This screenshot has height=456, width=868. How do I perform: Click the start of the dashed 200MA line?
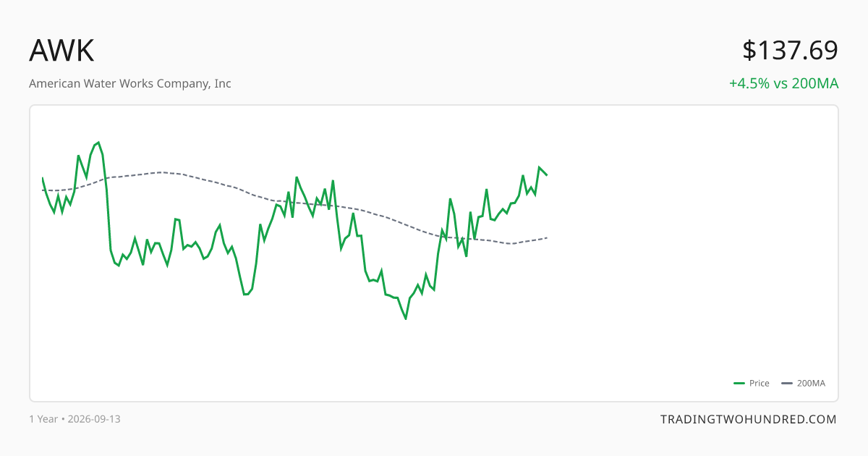tap(43, 190)
